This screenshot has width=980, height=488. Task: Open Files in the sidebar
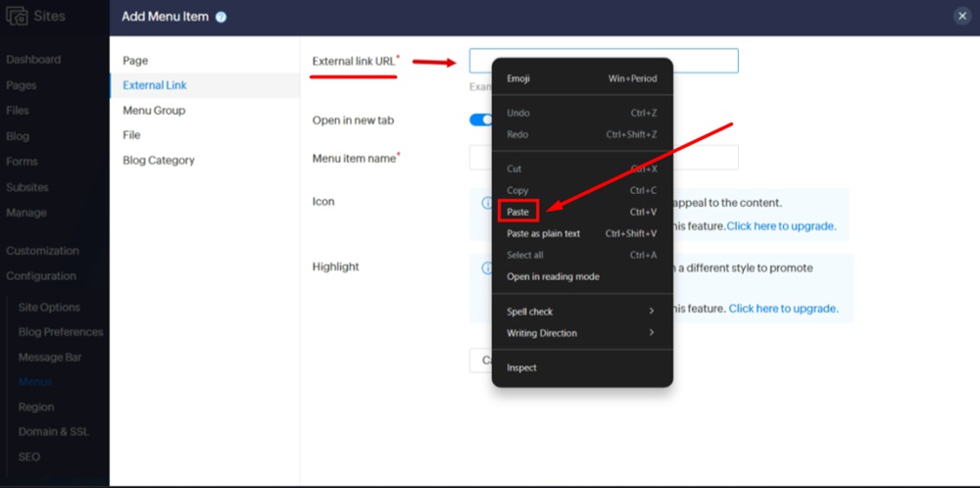click(x=18, y=111)
